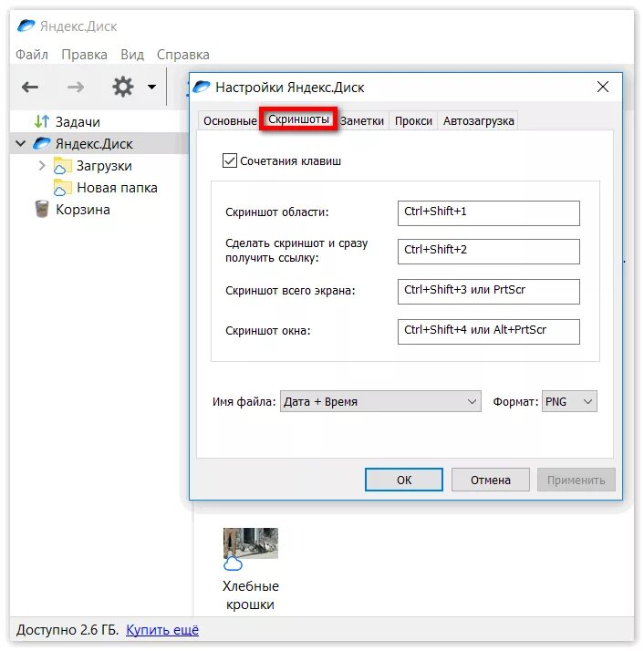Select the Новая папка label
The width and height of the screenshot is (644, 651).
(x=117, y=188)
